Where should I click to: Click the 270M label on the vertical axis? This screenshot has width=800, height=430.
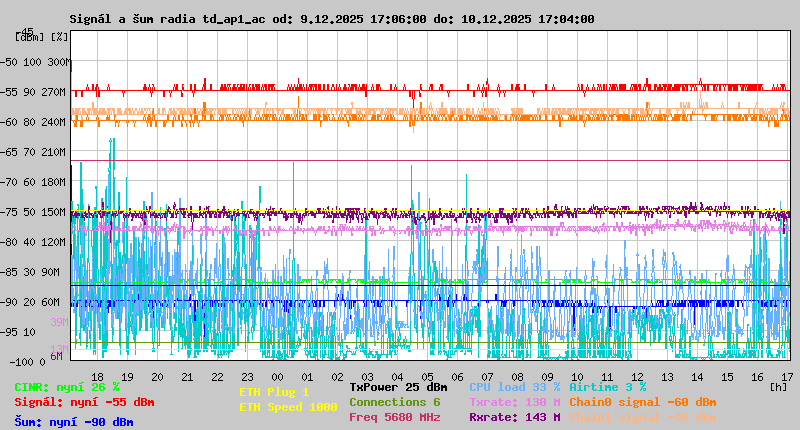(x=55, y=92)
